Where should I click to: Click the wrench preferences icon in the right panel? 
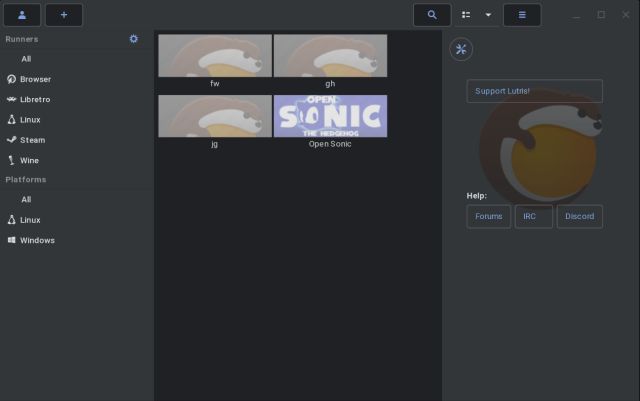[x=461, y=50]
